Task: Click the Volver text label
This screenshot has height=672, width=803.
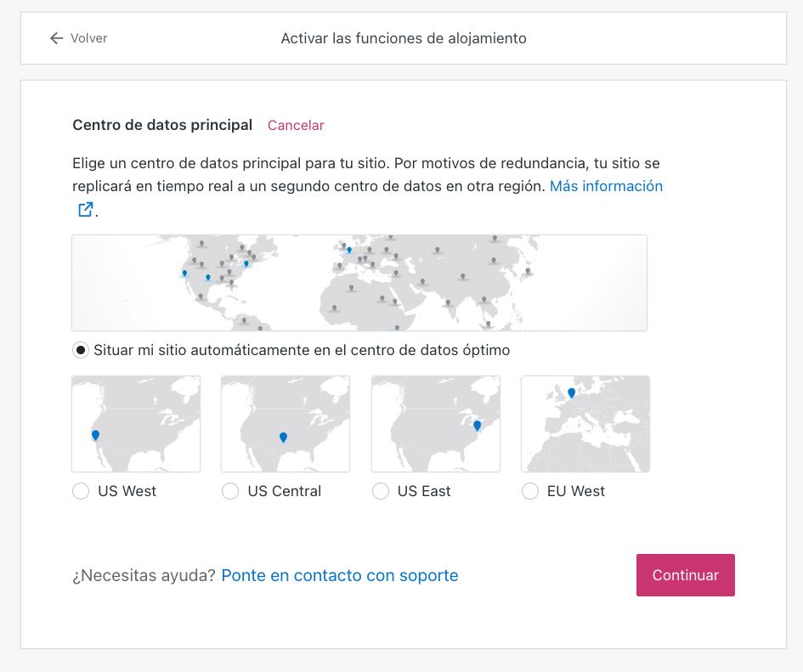Action: 89,38
